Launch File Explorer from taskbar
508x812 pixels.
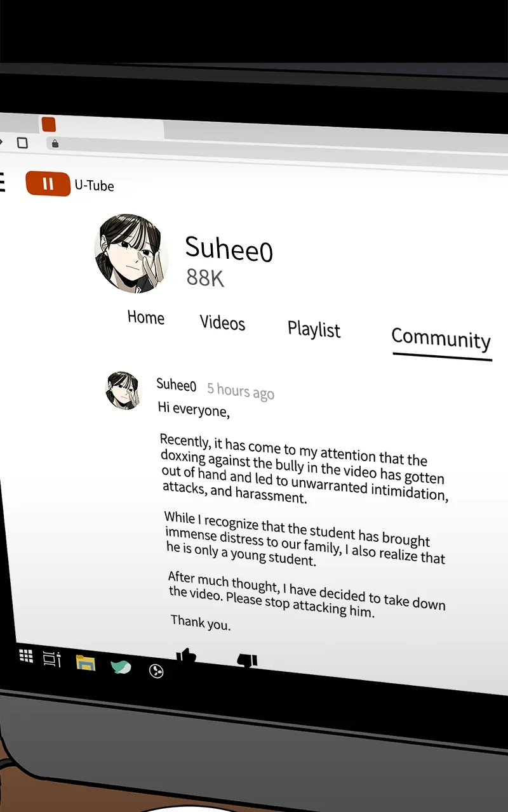pyautogui.click(x=85, y=663)
